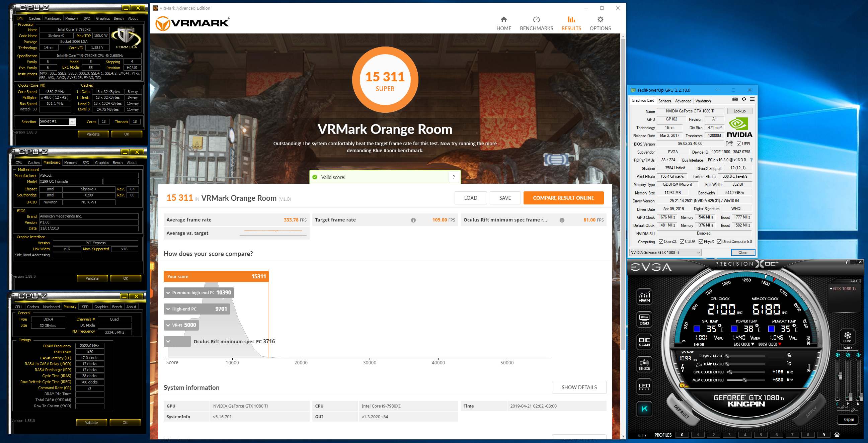The width and height of the screenshot is (868, 443).
Task: Click SHOW DETAILS for System information
Action: (579, 387)
